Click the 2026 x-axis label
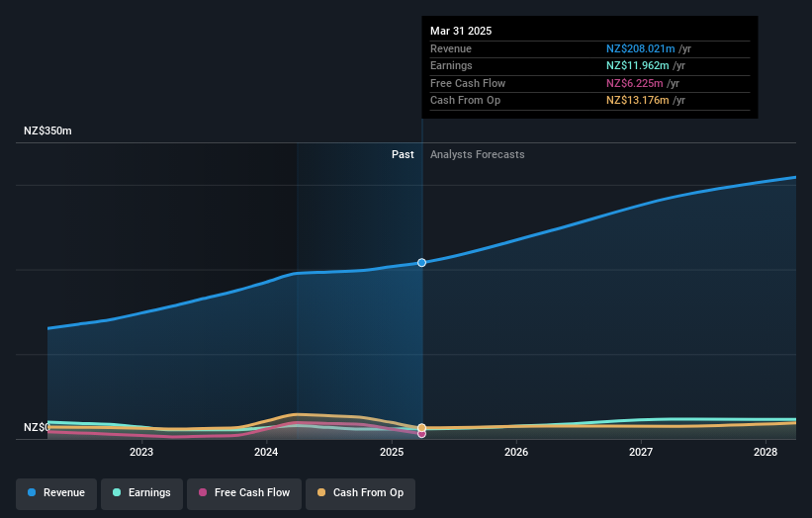The width and height of the screenshot is (812, 518). 516,453
